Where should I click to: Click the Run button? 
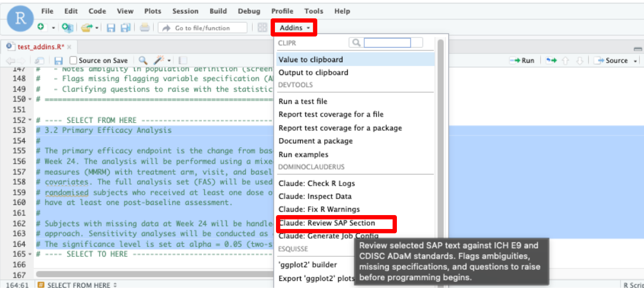[522, 60]
